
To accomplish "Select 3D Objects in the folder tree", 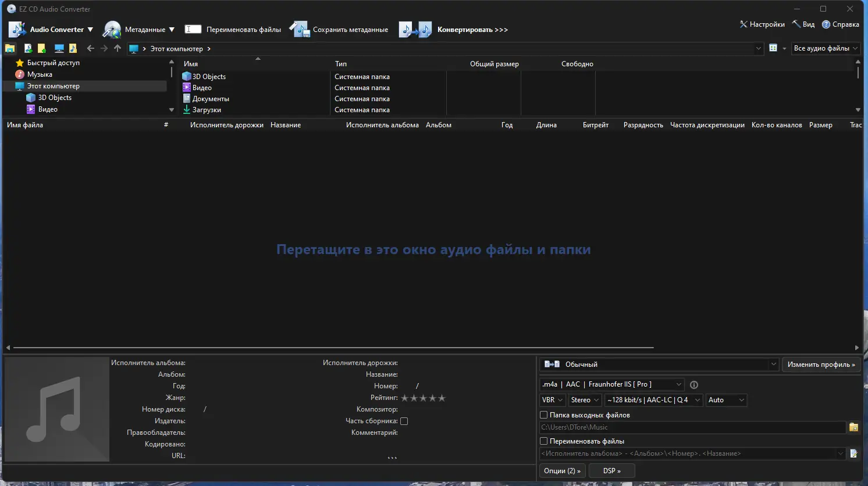I will tap(55, 98).
